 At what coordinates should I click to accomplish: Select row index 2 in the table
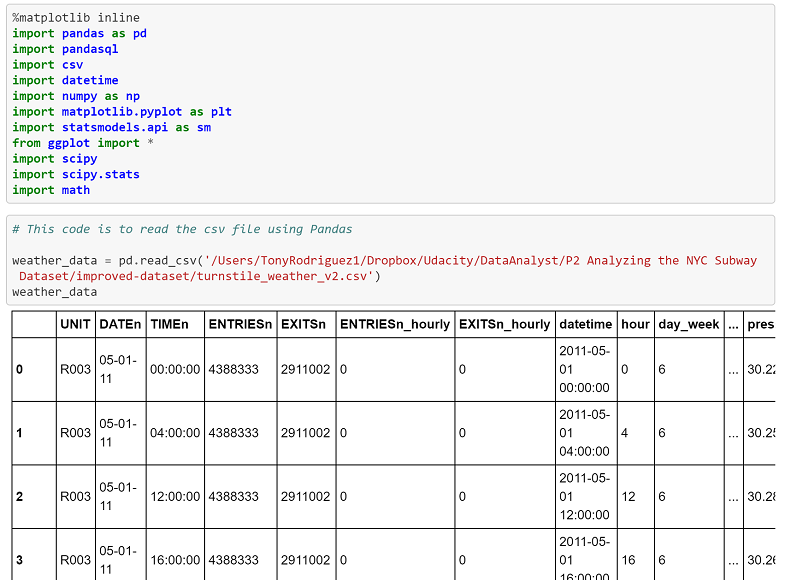click(20, 497)
